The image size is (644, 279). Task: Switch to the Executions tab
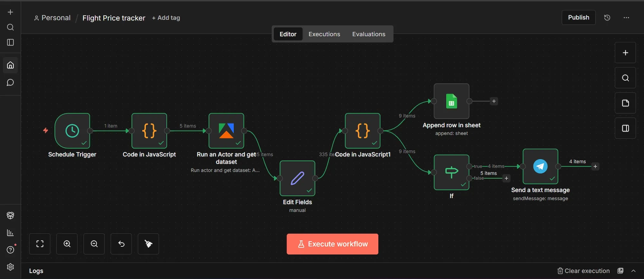click(x=324, y=34)
